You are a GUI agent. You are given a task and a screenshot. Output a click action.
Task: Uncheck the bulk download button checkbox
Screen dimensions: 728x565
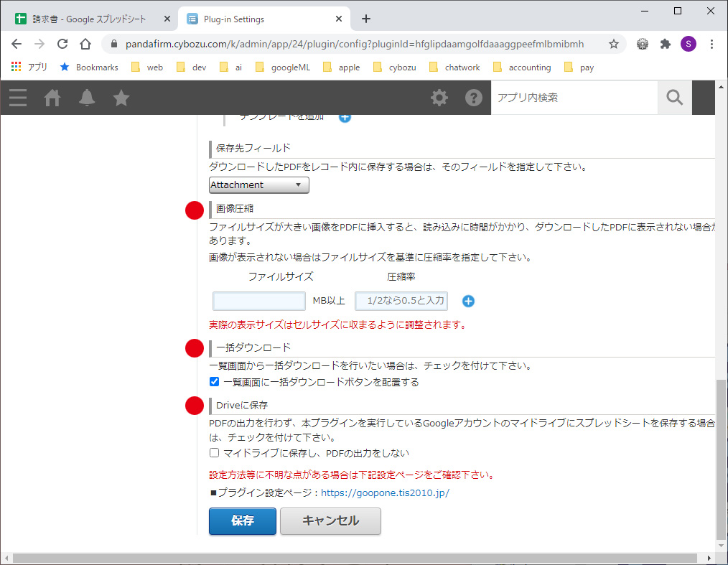click(214, 382)
